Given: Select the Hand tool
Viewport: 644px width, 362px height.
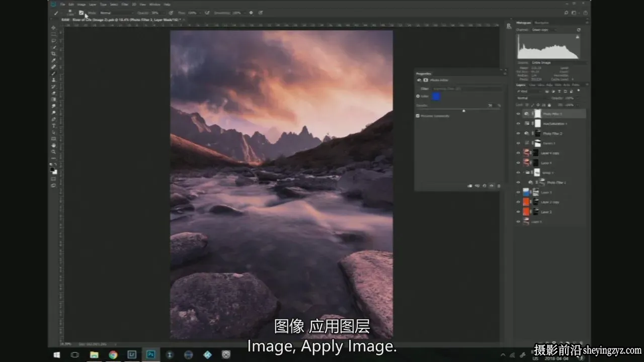Looking at the screenshot, I should pyautogui.click(x=54, y=145).
